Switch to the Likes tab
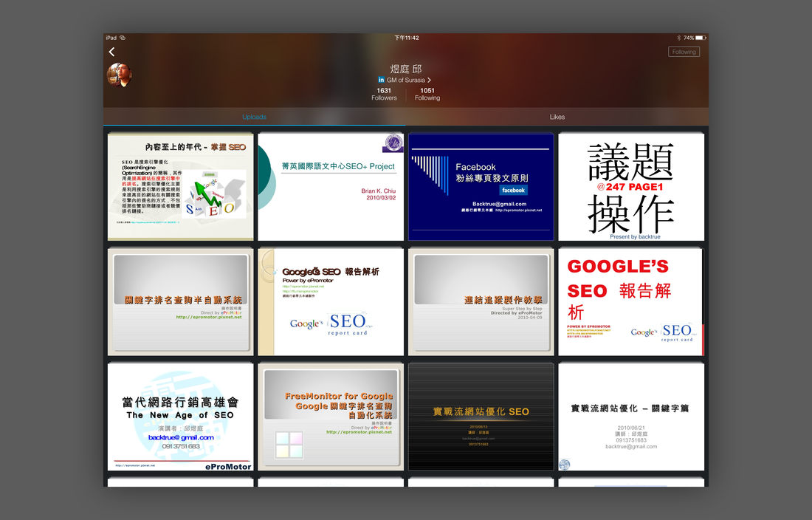The height and width of the screenshot is (520, 812). click(557, 117)
